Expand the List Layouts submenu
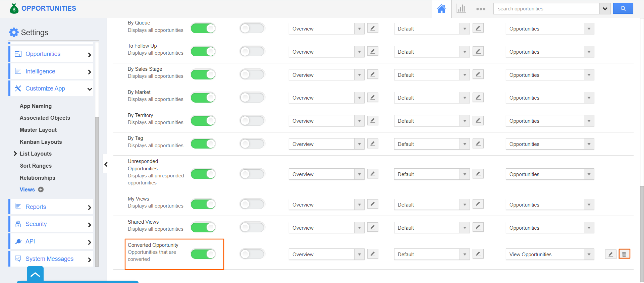This screenshot has height=283, width=644. click(x=15, y=154)
